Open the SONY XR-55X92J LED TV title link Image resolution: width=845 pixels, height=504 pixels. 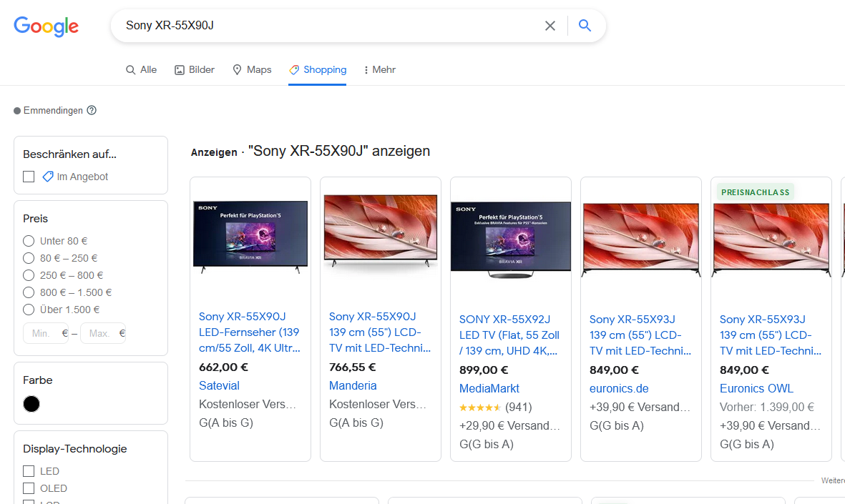tap(509, 335)
